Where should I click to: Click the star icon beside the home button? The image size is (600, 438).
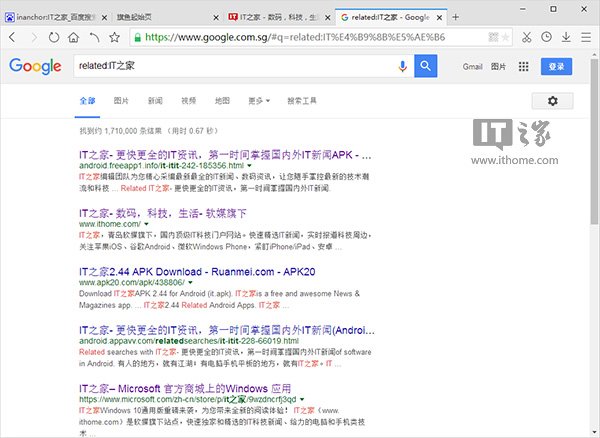coord(113,37)
